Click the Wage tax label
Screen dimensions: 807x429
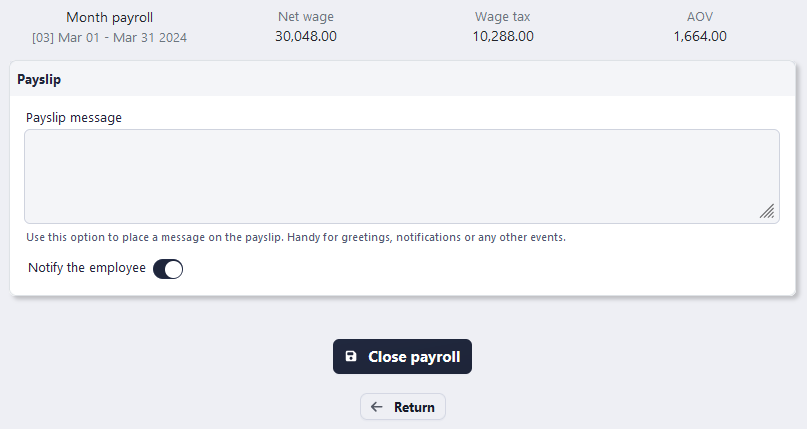(503, 17)
